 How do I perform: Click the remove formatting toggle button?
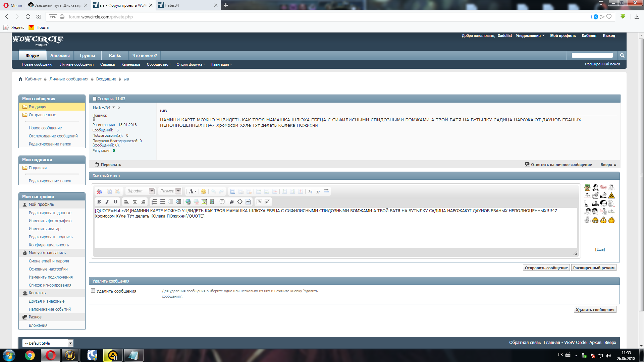[99, 191]
